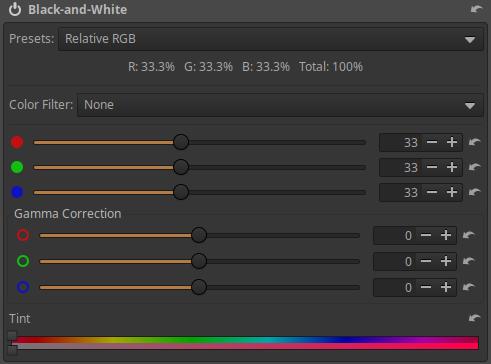
Task: Increase the blue gamma value with plus
Action: point(446,287)
